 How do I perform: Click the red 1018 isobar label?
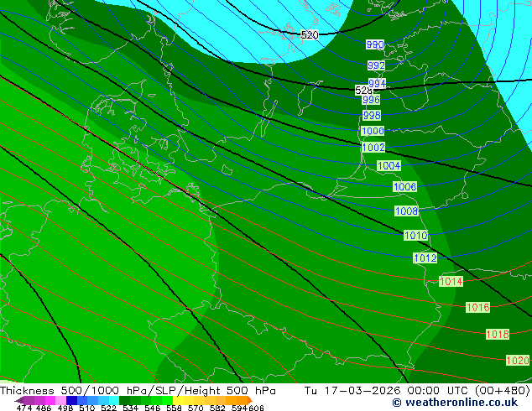pos(498,335)
